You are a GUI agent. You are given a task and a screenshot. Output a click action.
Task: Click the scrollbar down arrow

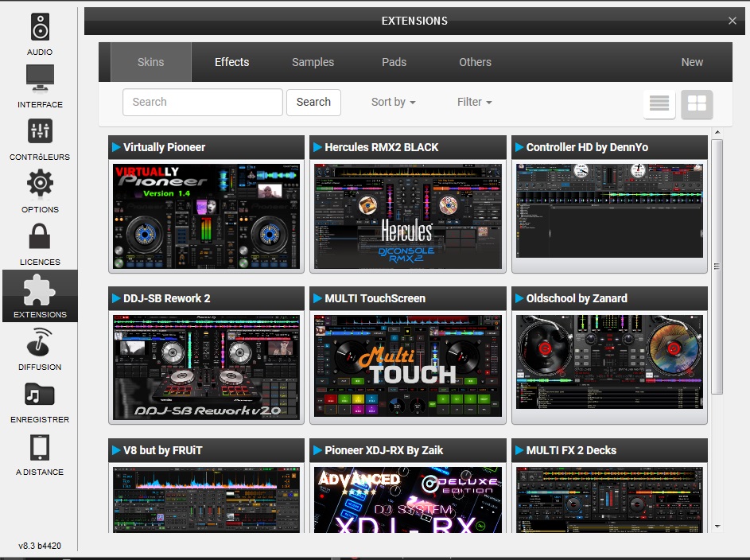tap(717, 526)
